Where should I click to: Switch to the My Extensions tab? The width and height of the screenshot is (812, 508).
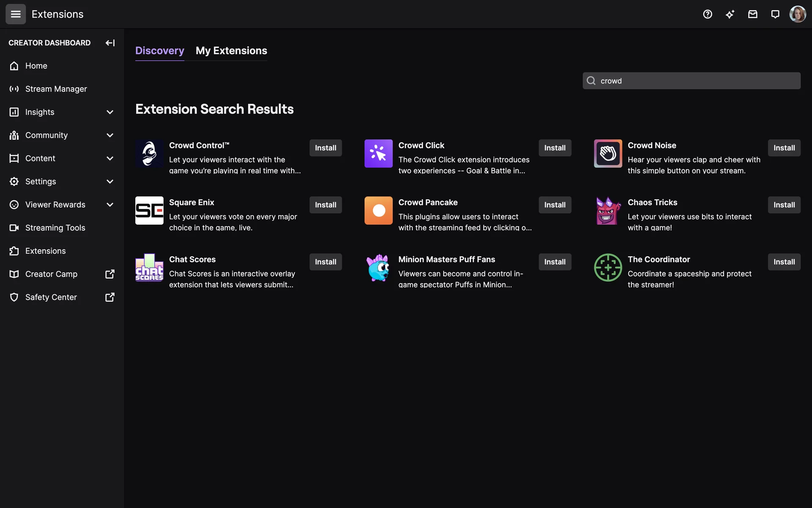pos(231,51)
